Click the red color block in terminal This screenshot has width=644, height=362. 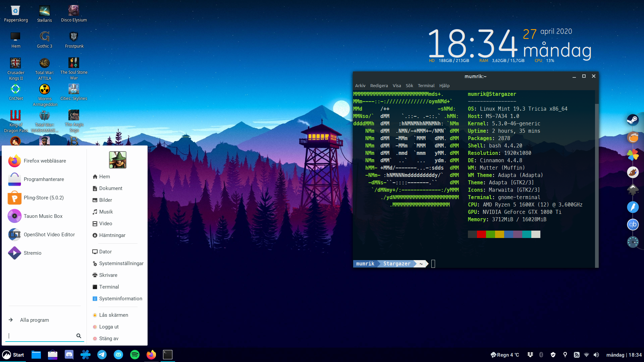481,234
